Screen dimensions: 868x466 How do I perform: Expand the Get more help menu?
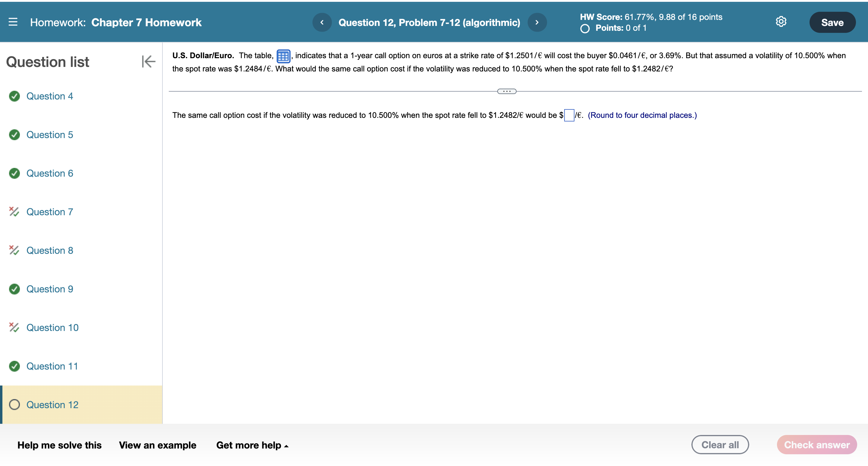coord(252,445)
